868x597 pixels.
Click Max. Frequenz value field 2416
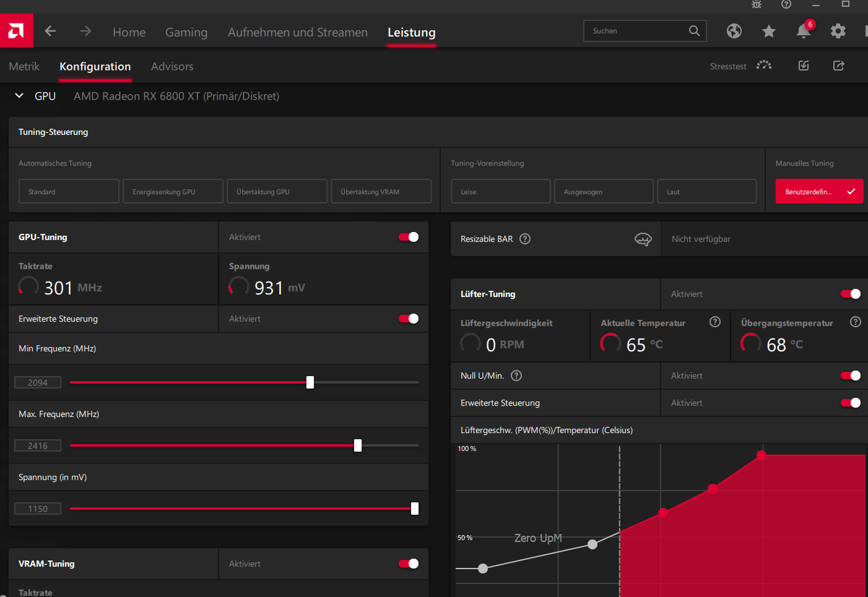pyautogui.click(x=38, y=445)
